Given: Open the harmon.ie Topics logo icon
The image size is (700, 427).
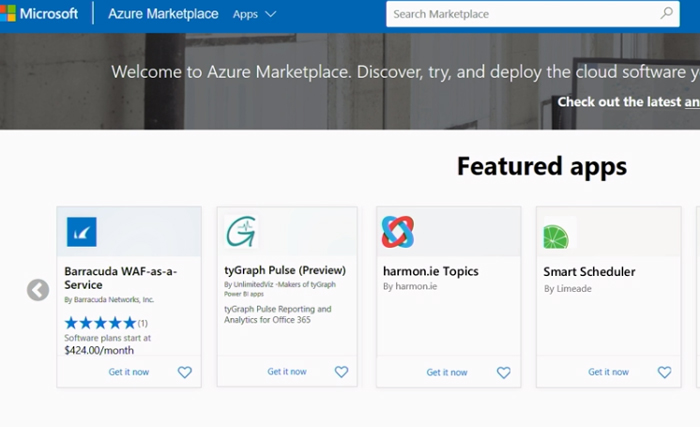Looking at the screenshot, I should [x=398, y=232].
